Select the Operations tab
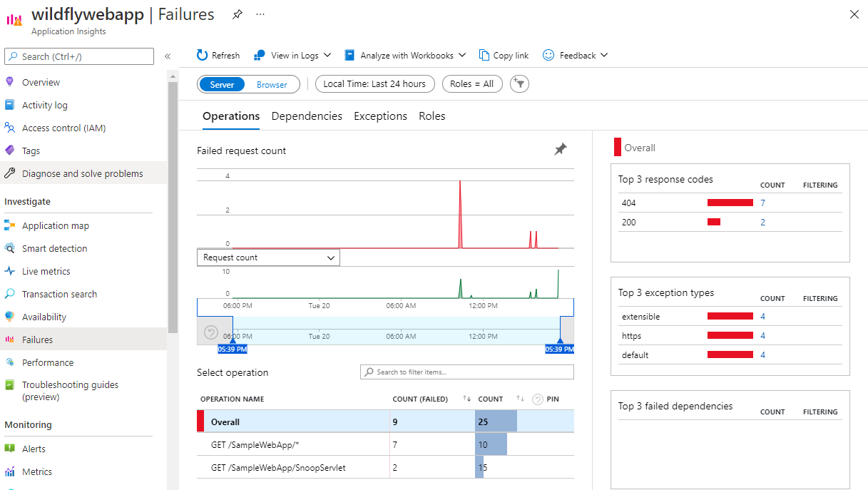 [231, 116]
